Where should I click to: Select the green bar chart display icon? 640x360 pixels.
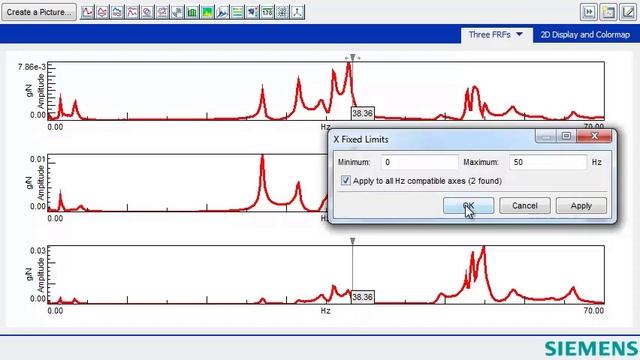pos(192,12)
